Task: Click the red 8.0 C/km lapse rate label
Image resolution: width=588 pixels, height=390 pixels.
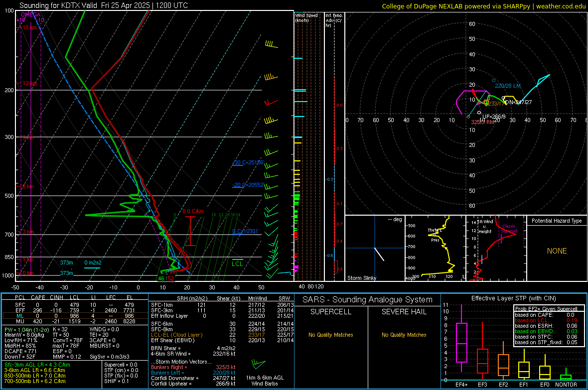Action: 193,211
